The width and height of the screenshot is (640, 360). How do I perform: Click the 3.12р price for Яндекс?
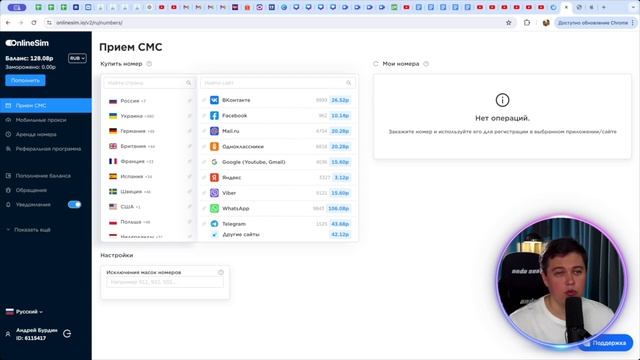point(342,178)
